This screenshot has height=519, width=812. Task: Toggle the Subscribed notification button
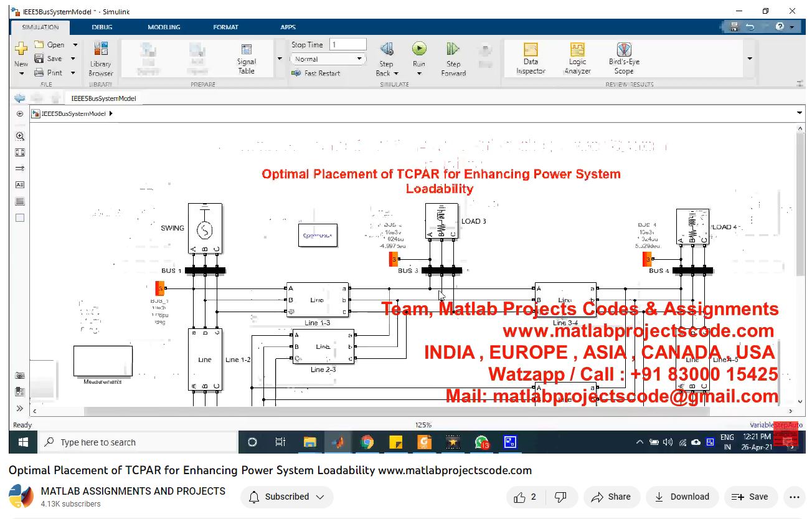(x=287, y=497)
